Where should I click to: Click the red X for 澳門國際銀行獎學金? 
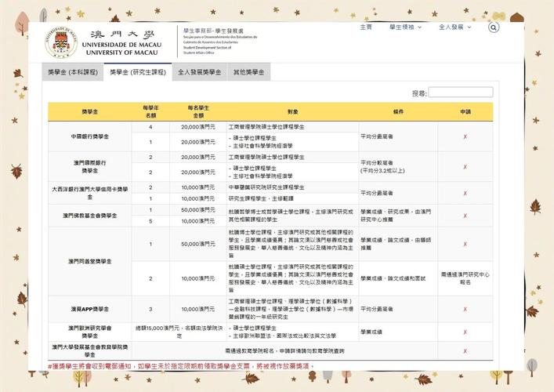[x=465, y=167]
